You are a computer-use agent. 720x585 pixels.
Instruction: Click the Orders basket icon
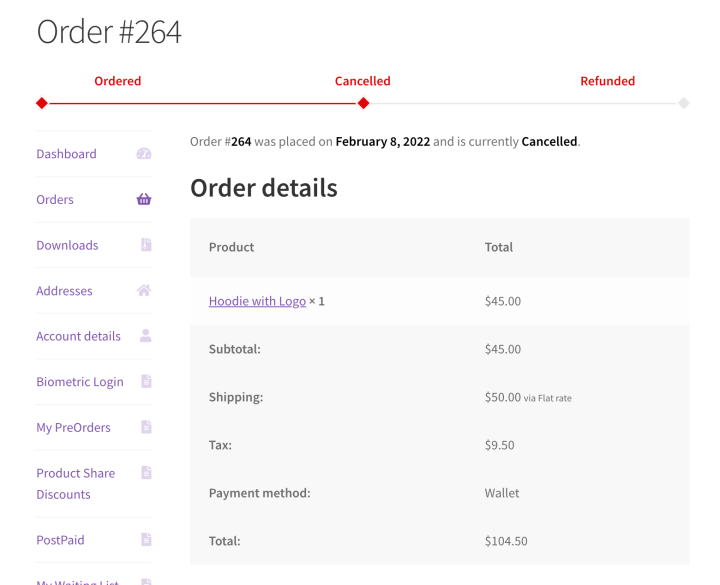coord(144,199)
